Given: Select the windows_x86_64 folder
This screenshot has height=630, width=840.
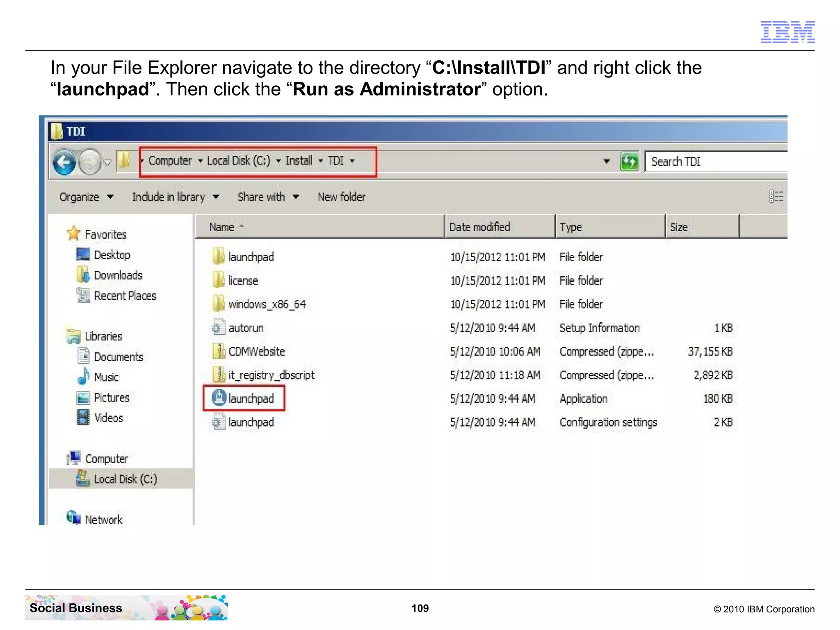Looking at the screenshot, I should point(267,304).
